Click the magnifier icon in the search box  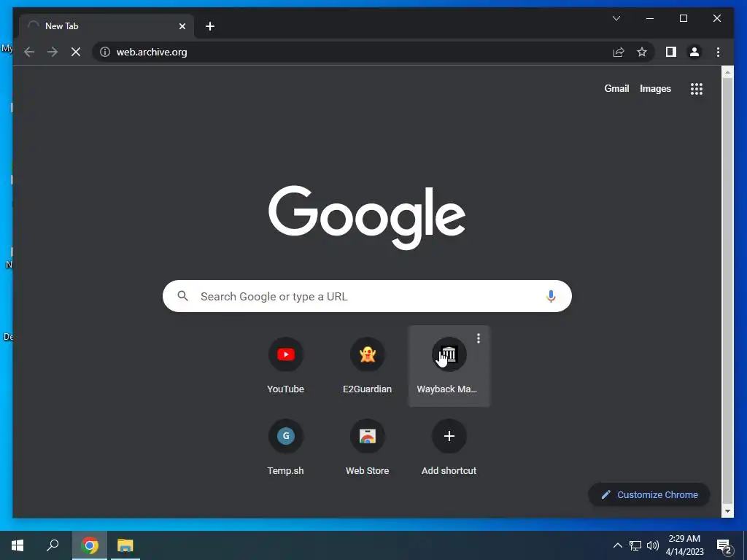[183, 296]
